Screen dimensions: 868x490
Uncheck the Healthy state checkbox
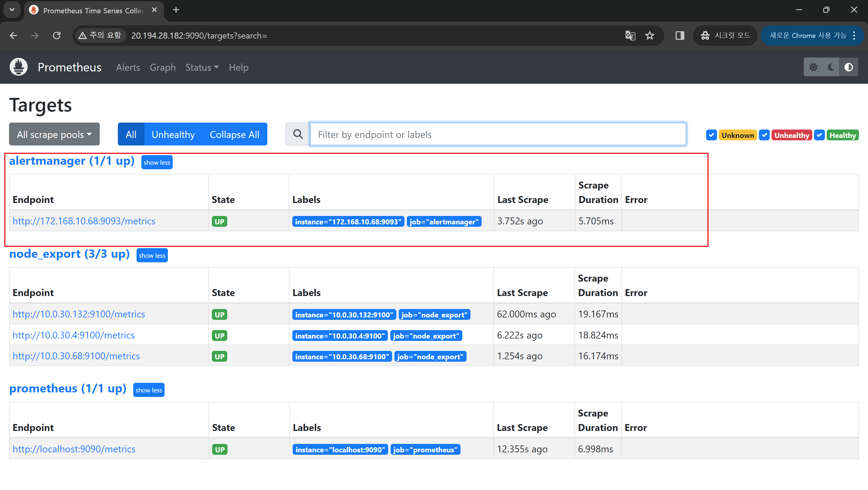point(819,135)
